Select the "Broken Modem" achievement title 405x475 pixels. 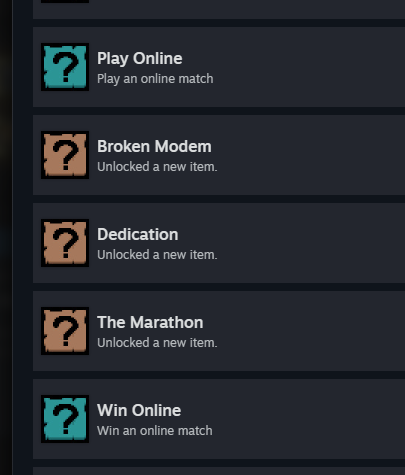154,147
